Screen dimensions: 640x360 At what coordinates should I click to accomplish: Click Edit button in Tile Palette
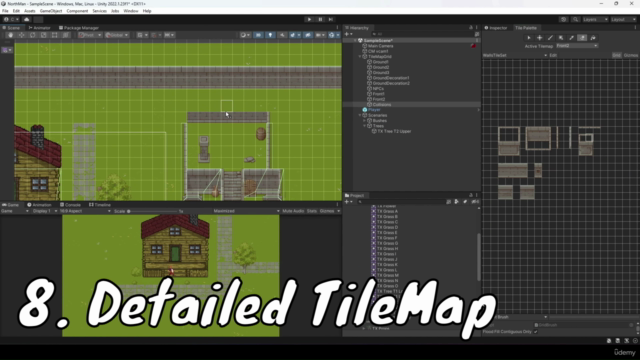tap(553, 55)
